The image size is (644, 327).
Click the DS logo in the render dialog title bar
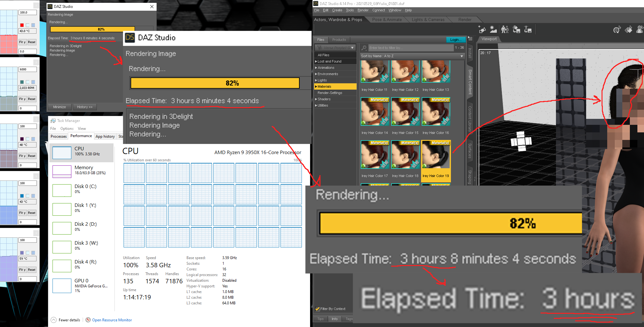click(50, 6)
